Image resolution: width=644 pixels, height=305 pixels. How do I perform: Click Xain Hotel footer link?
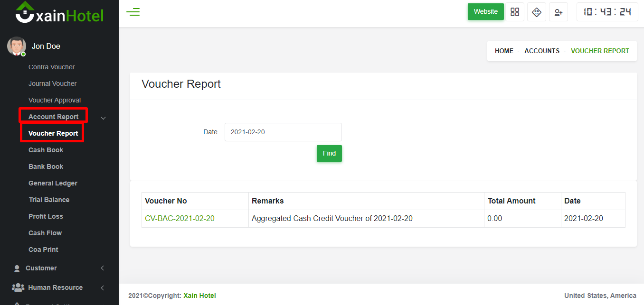tap(199, 296)
